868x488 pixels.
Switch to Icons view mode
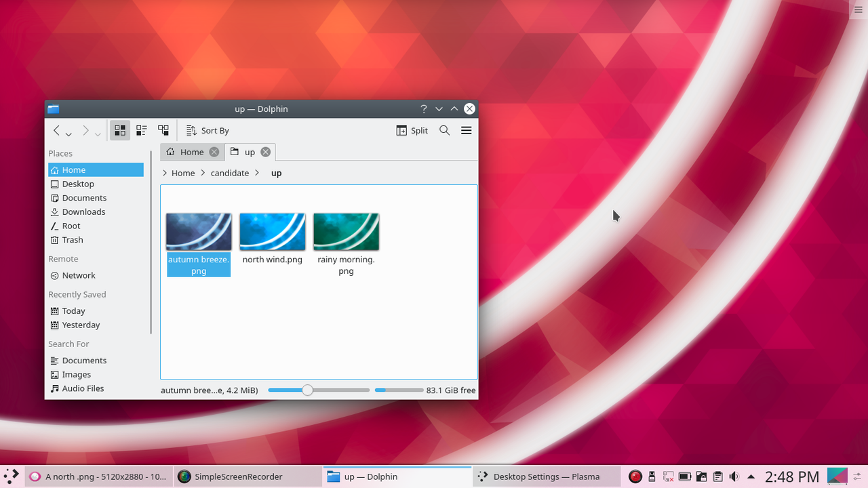120,130
